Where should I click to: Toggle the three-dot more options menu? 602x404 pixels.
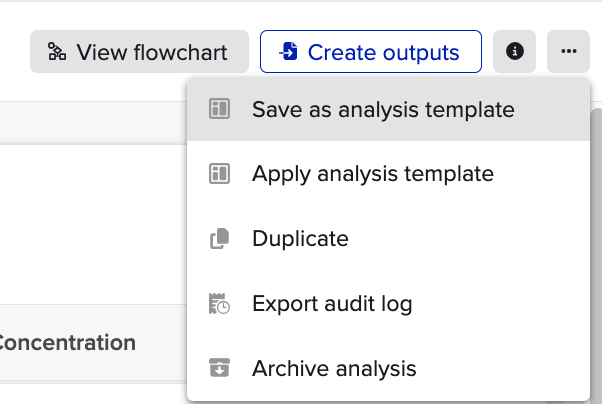(x=569, y=51)
